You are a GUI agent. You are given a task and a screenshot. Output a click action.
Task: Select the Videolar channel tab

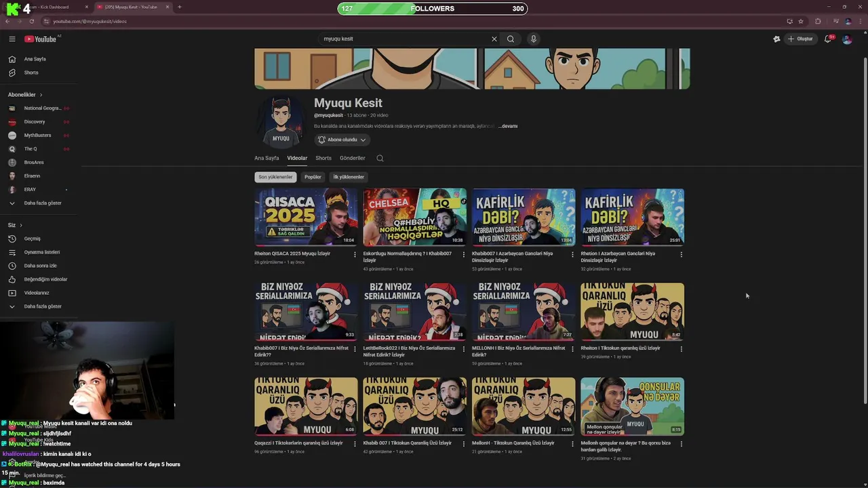tap(297, 158)
